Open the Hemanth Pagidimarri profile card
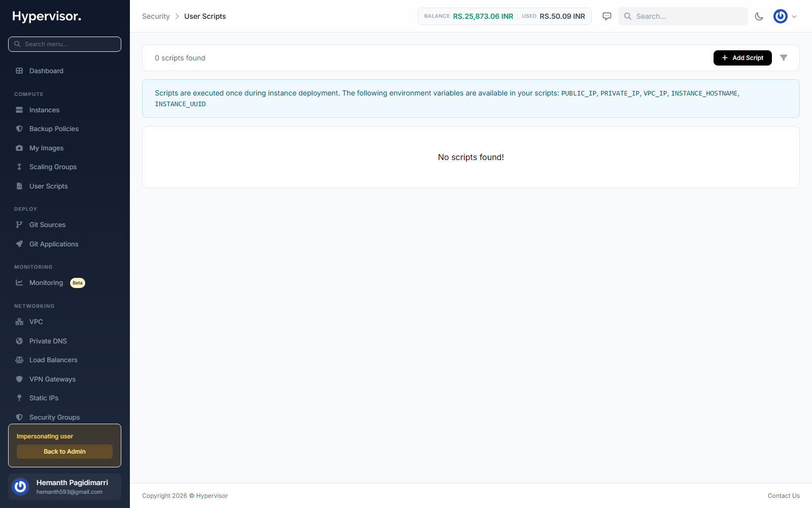 [64, 487]
